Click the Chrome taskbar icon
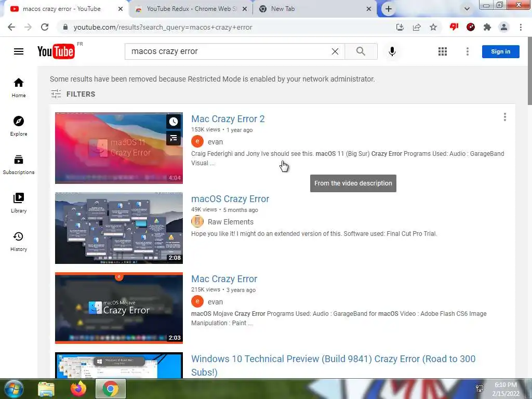 click(x=111, y=389)
